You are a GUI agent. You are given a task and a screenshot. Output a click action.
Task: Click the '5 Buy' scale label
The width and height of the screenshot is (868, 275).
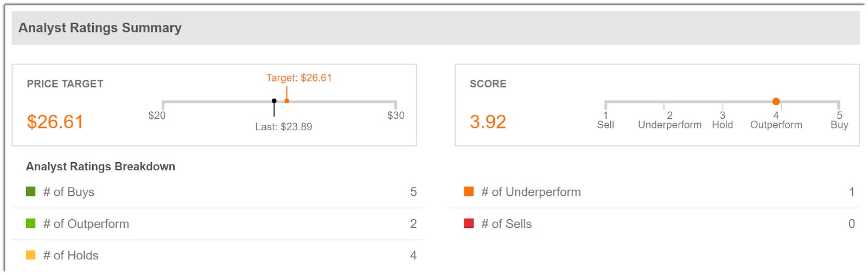[839, 120]
